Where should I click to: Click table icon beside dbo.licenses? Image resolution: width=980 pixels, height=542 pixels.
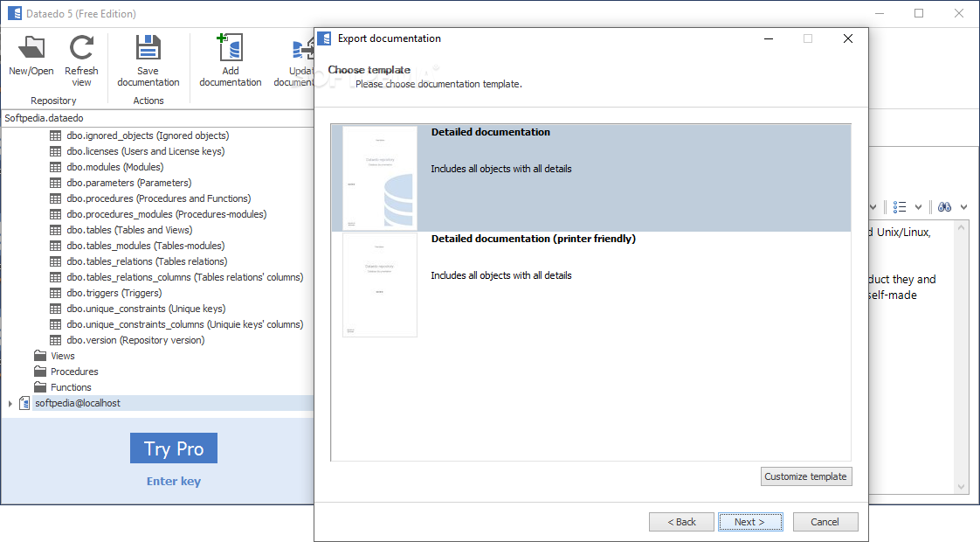pos(56,151)
